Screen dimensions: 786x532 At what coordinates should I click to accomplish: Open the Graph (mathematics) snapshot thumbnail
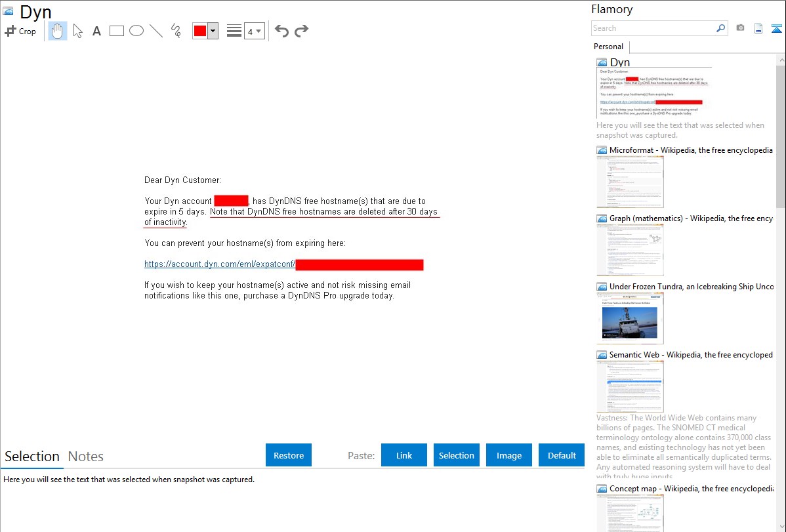tap(630, 250)
